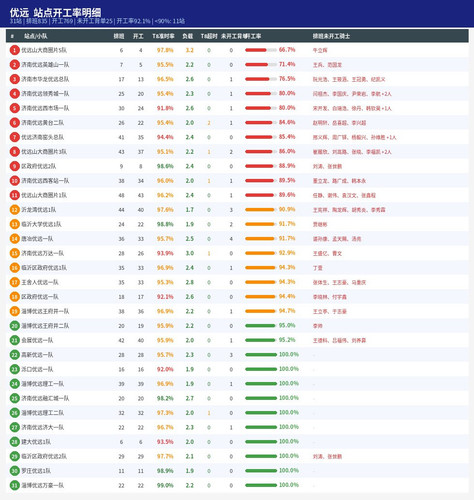Click the green rank badge number 26
Viewport: 474px width, 500px height.
pos(14,413)
